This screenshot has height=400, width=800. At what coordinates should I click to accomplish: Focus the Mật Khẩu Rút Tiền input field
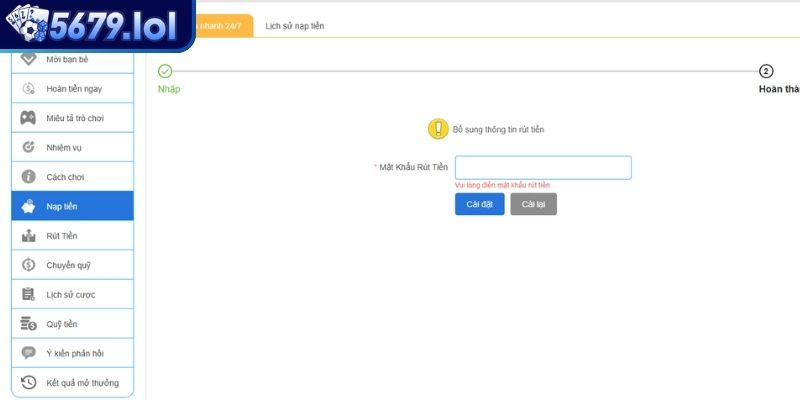coord(543,167)
